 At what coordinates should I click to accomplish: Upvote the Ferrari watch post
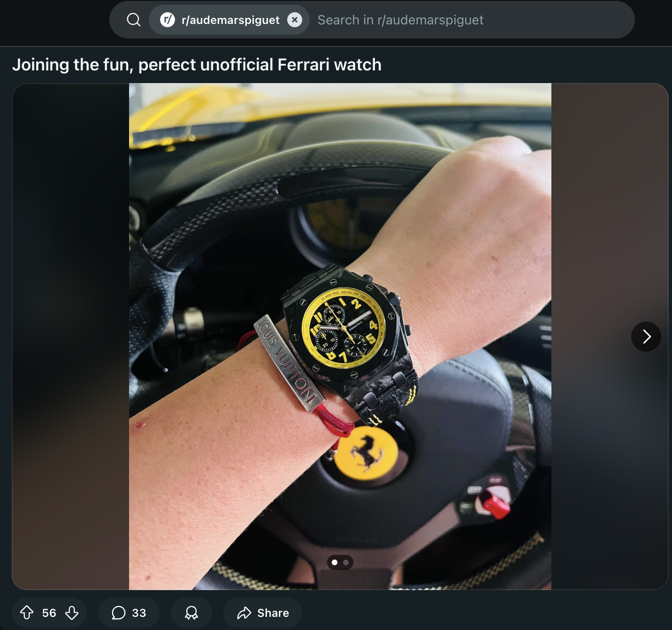pyautogui.click(x=27, y=613)
